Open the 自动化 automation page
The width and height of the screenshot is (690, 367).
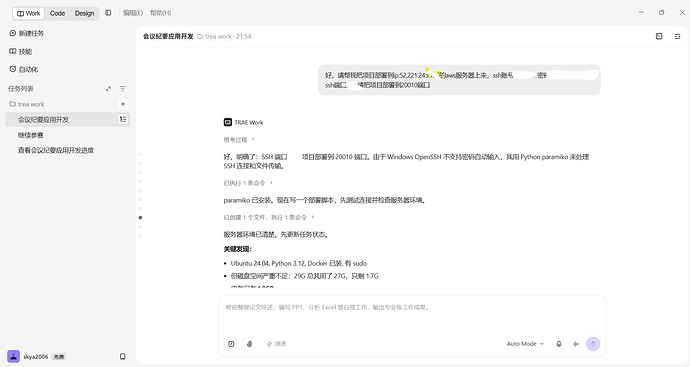[24, 69]
